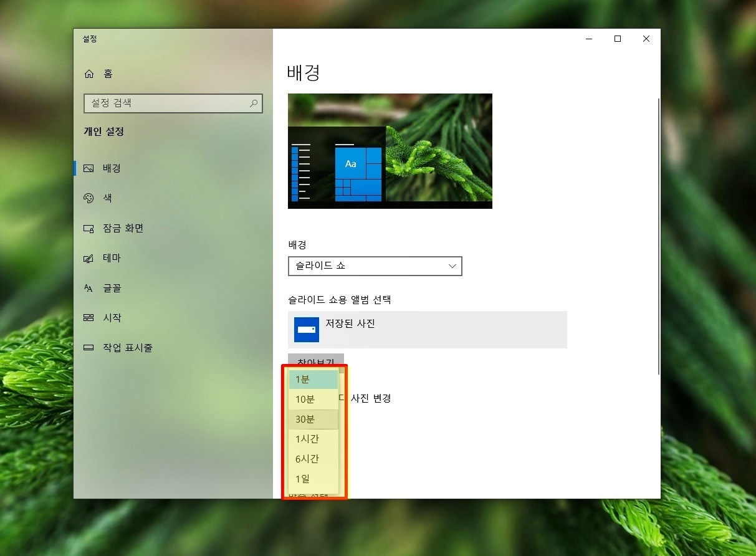Focus the 설정 검색 input field
The image size is (756, 556).
173,103
